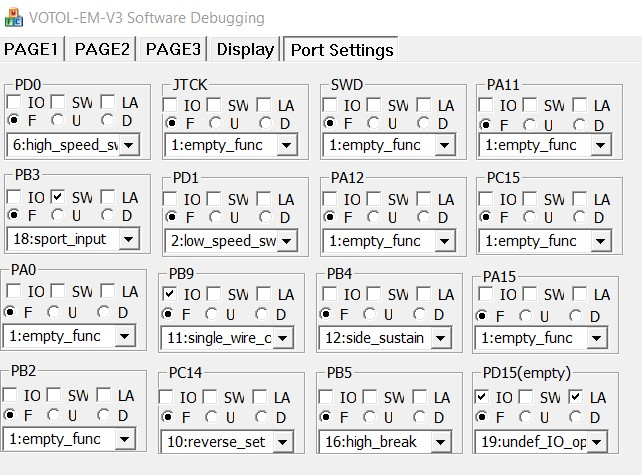The width and height of the screenshot is (642, 475).
Task: Uncheck the SW checkbox in PB3 group
Action: pos(59,197)
